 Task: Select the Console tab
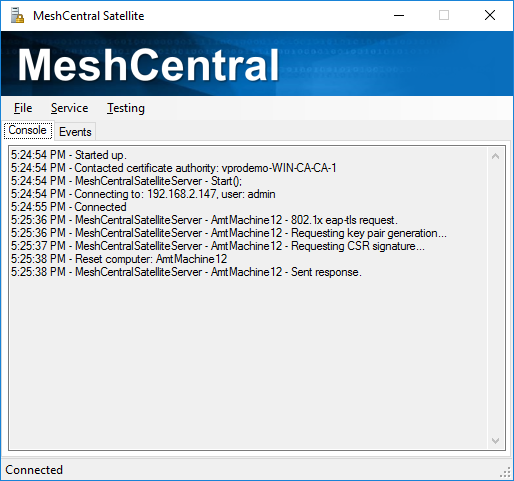pyautogui.click(x=28, y=130)
